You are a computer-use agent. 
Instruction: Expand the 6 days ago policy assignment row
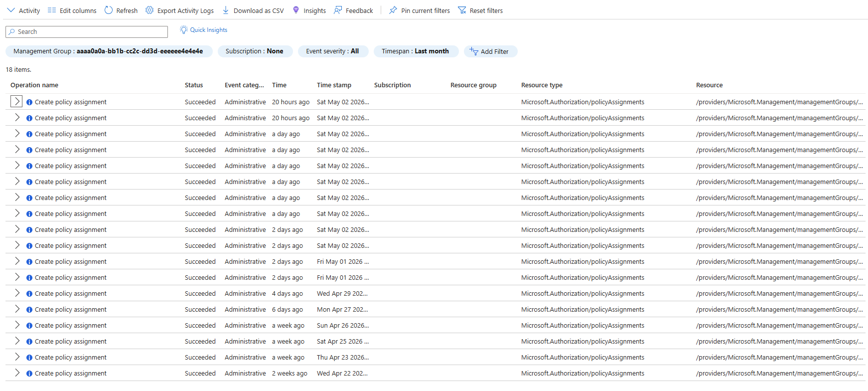tap(17, 309)
